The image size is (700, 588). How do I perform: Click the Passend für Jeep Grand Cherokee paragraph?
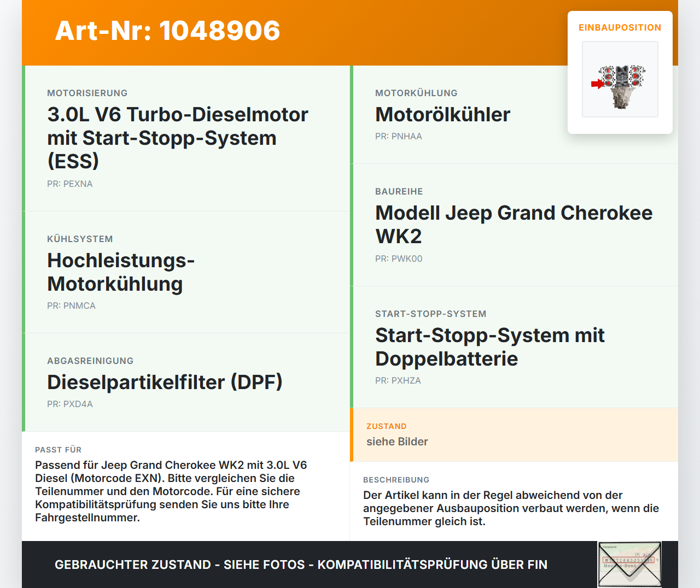click(x=171, y=491)
